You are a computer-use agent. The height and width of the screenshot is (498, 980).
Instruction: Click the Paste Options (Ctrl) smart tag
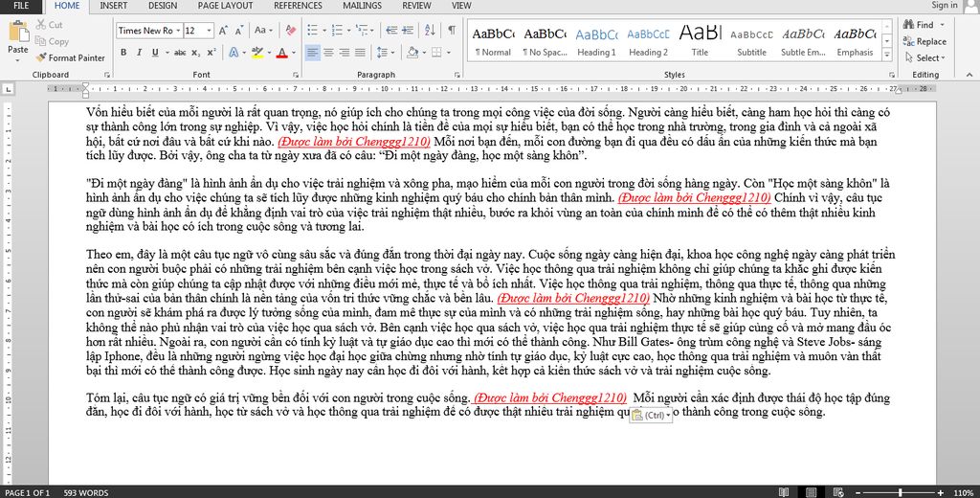tap(651, 415)
